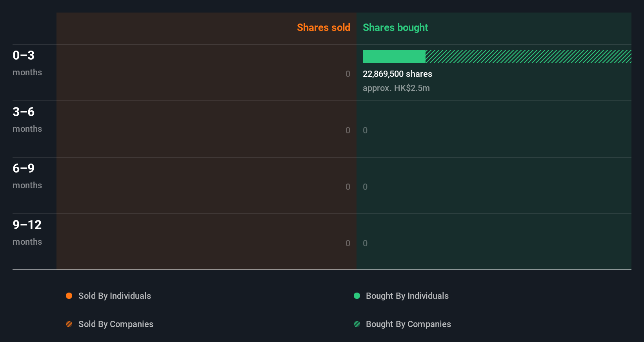Screen dimensions: 644x342
Task: Click the 0–3 months row label
Action: [27, 63]
